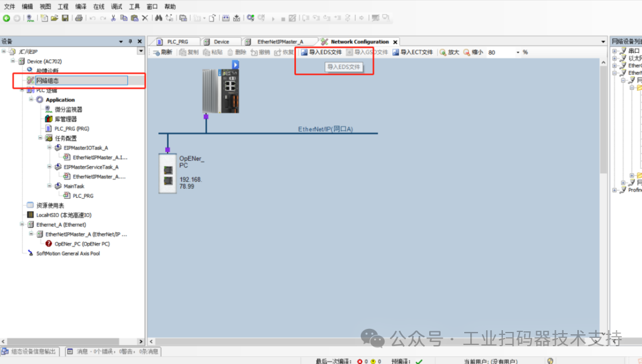
Task: Click 导入EDS文件 toolbar button
Action: pyautogui.click(x=322, y=52)
